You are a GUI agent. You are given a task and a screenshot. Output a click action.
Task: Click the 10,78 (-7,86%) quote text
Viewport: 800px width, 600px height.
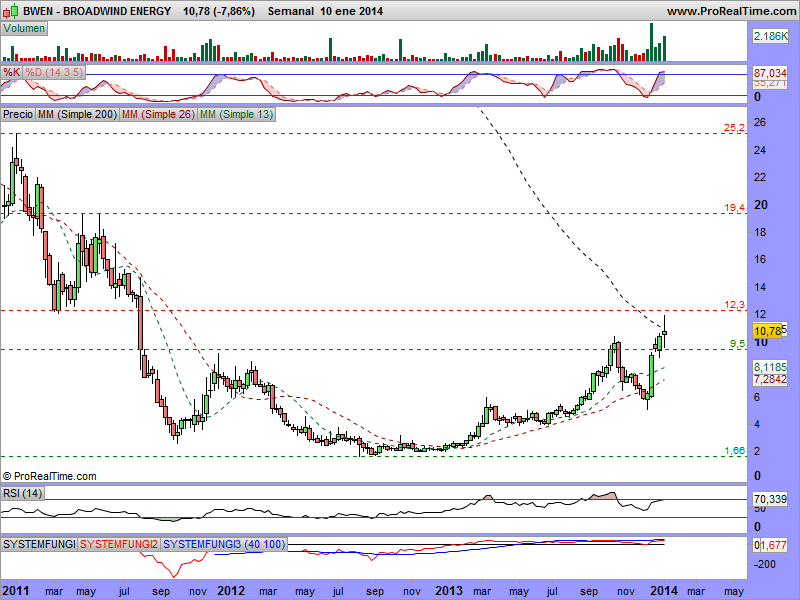(x=219, y=11)
